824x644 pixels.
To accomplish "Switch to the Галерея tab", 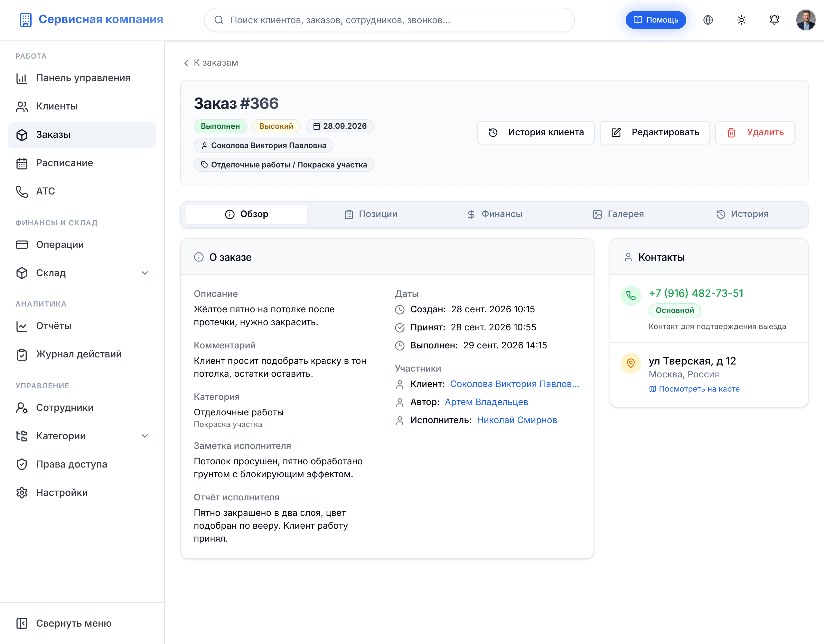I will (x=618, y=214).
